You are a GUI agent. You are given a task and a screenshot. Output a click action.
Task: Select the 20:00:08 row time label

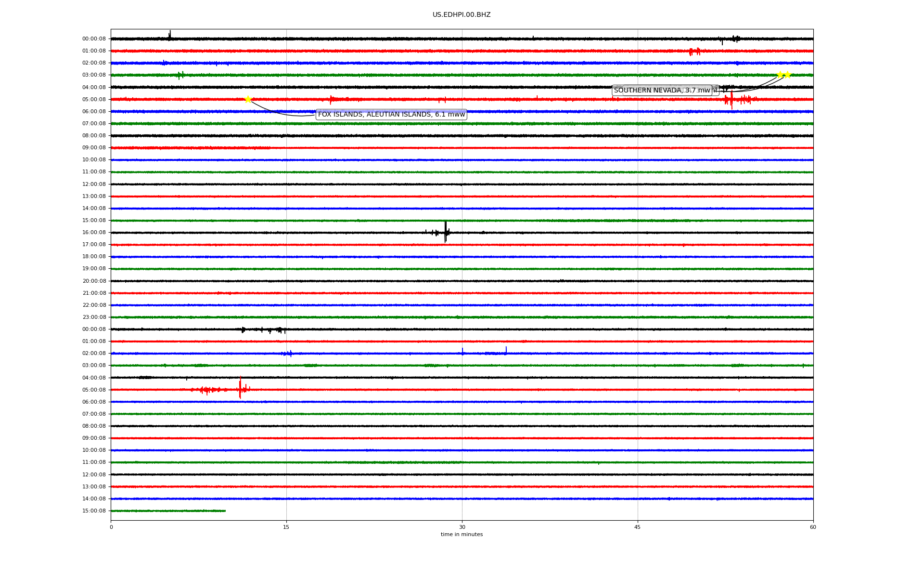click(94, 281)
